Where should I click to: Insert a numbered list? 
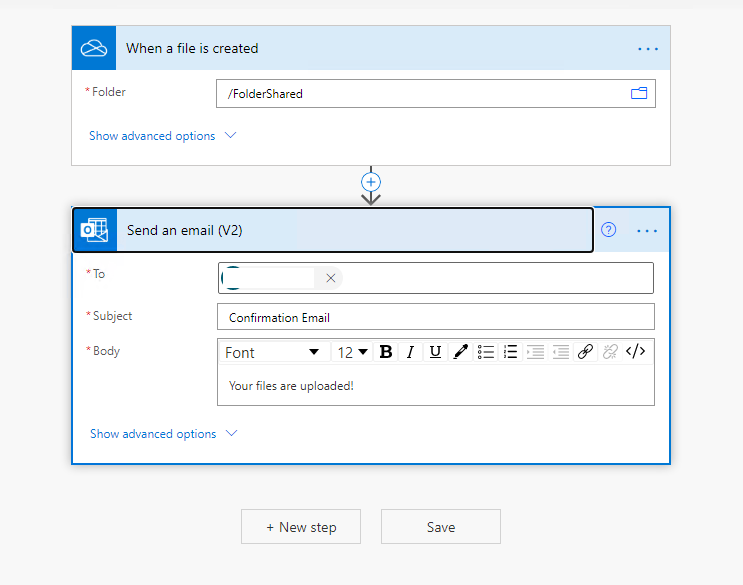[x=510, y=352]
